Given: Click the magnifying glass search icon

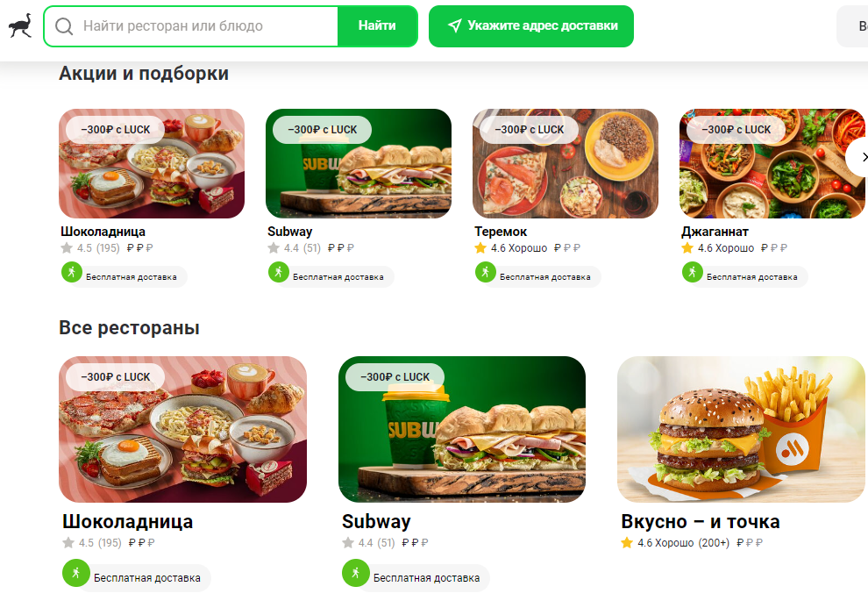Looking at the screenshot, I should tap(64, 26).
